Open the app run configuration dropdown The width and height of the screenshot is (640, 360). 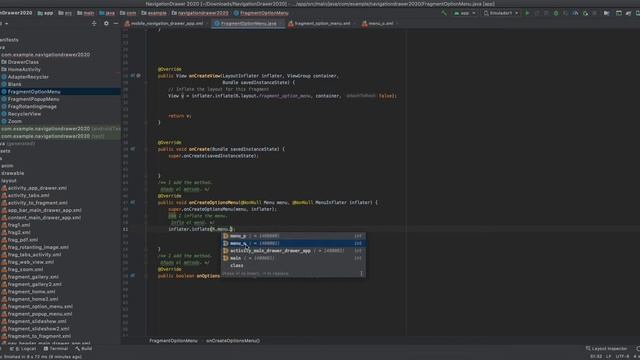point(464,13)
